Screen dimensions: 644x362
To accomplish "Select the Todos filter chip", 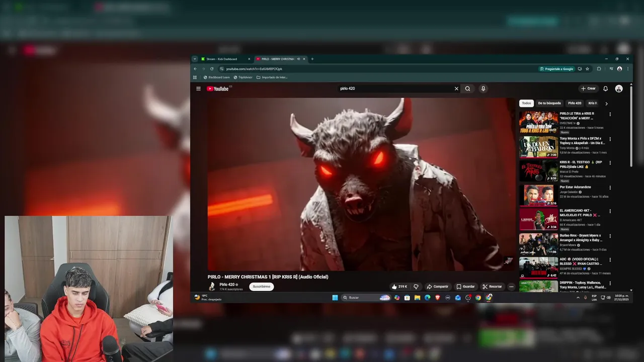I will [x=526, y=103].
